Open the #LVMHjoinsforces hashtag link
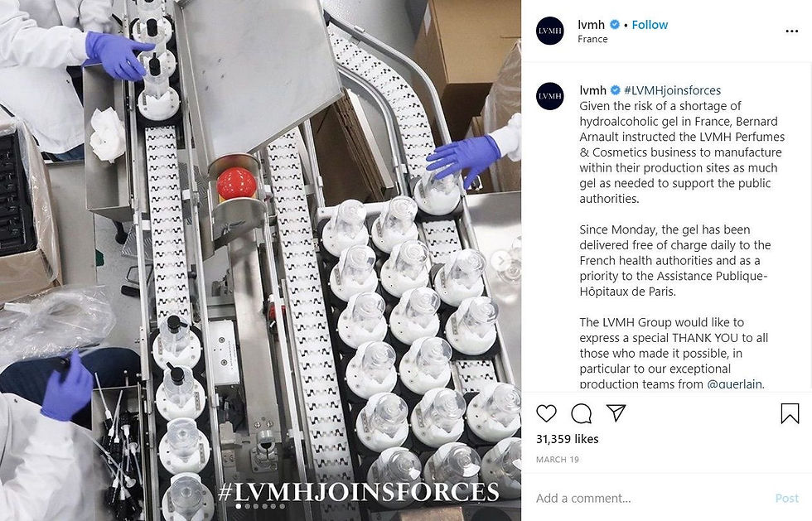The image size is (812, 521). [672, 90]
